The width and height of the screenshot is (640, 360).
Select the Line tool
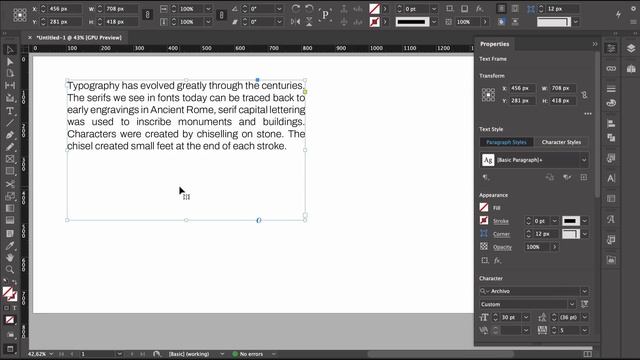pos(10,122)
